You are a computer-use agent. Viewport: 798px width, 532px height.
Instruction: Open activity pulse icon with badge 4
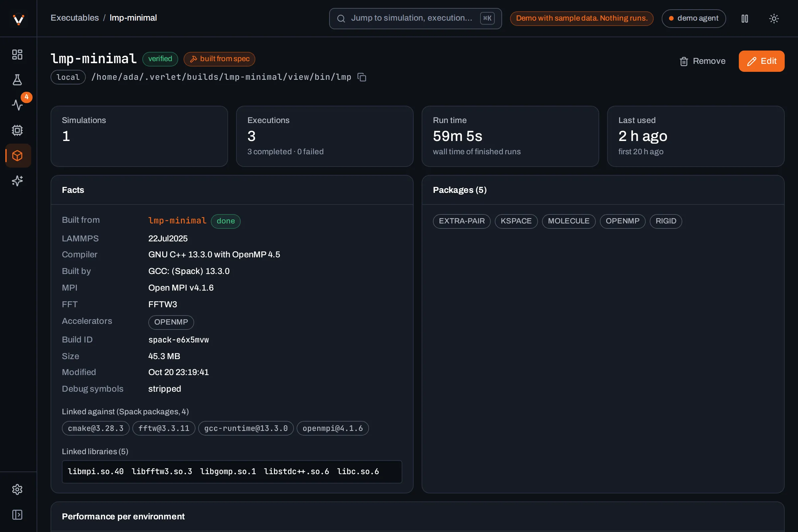click(x=17, y=105)
